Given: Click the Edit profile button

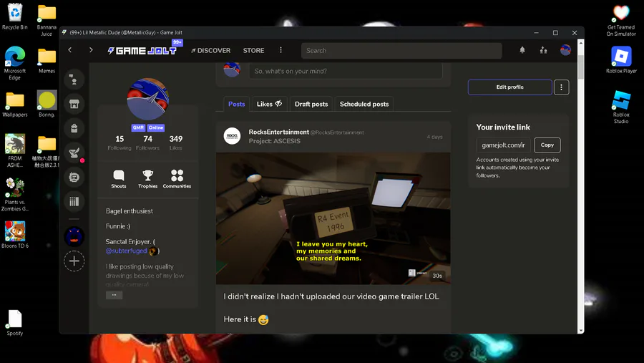Looking at the screenshot, I should (509, 87).
